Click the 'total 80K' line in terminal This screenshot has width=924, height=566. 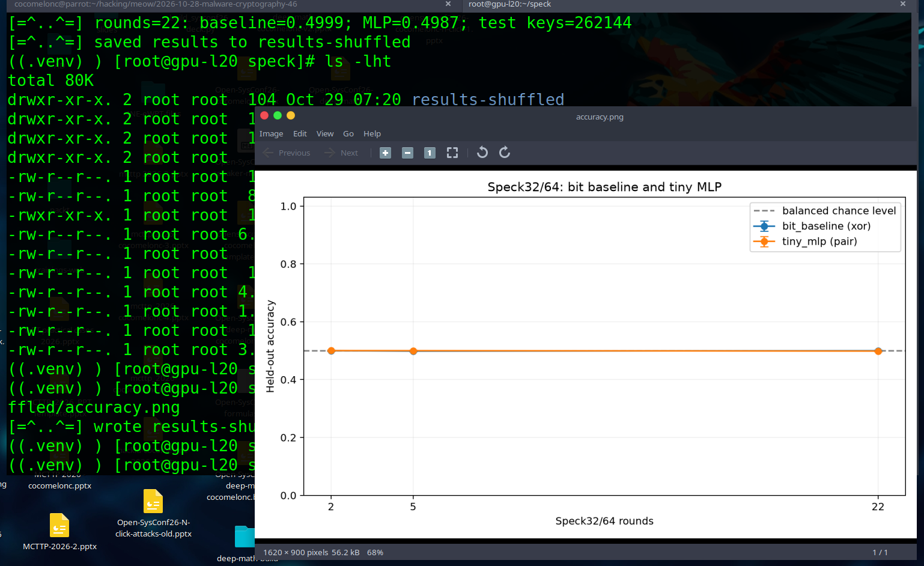click(x=50, y=81)
